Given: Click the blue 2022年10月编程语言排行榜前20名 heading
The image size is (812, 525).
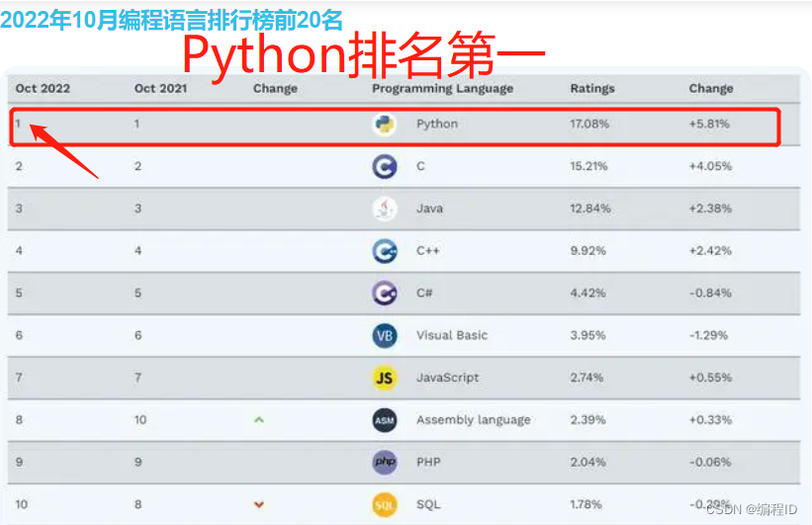Looking at the screenshot, I should click(171, 20).
